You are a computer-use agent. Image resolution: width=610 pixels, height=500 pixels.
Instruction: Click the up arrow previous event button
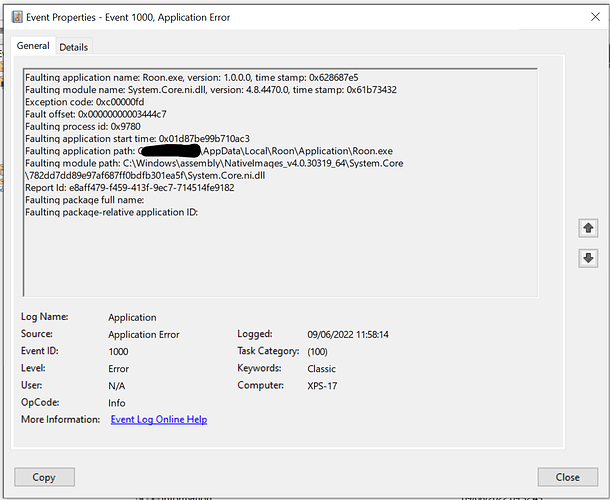point(588,228)
